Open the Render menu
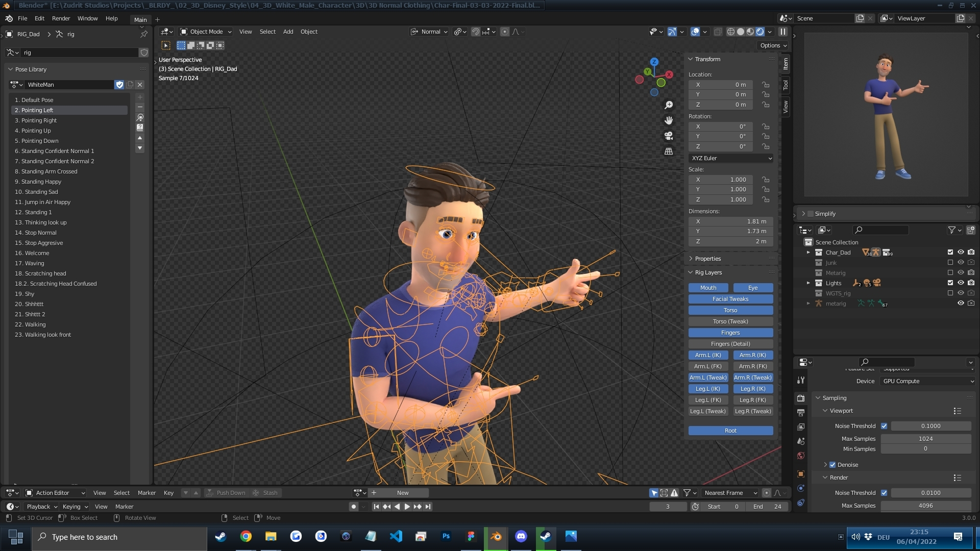This screenshot has width=980, height=551. (x=61, y=18)
